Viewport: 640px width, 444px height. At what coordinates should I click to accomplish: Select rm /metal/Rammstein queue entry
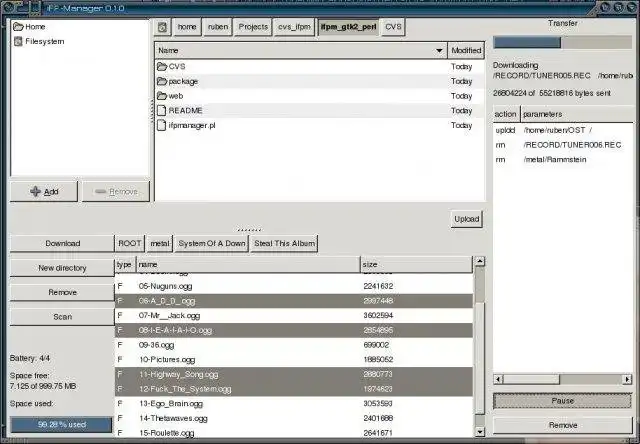click(562, 160)
